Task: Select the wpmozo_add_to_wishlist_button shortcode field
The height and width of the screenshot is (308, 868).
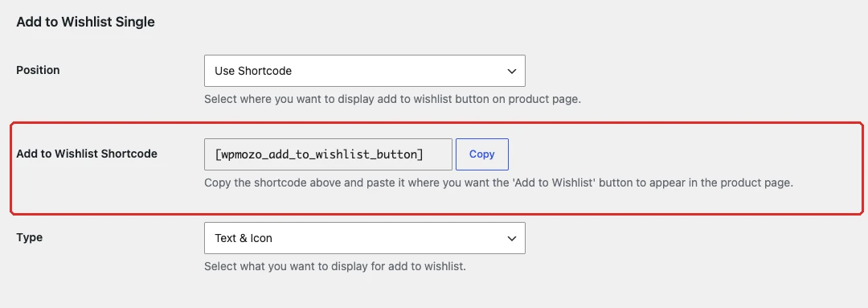Action: coord(328,154)
